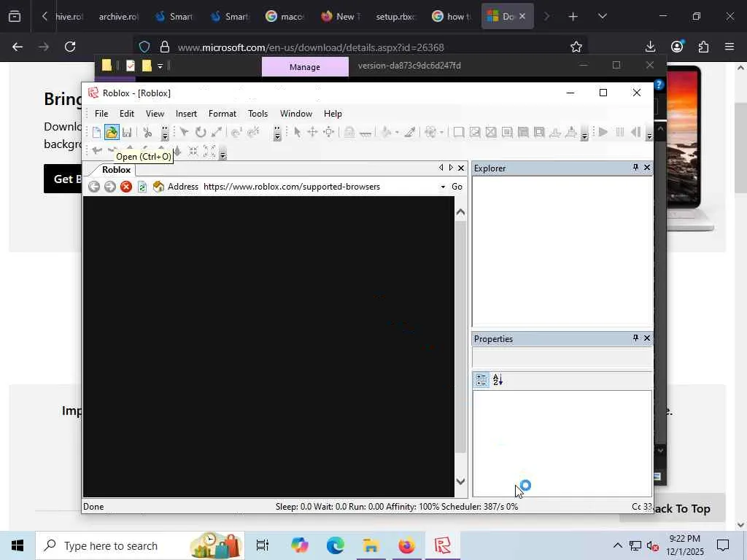Click the Save floppy disk icon
747x560 pixels.
pos(127,133)
